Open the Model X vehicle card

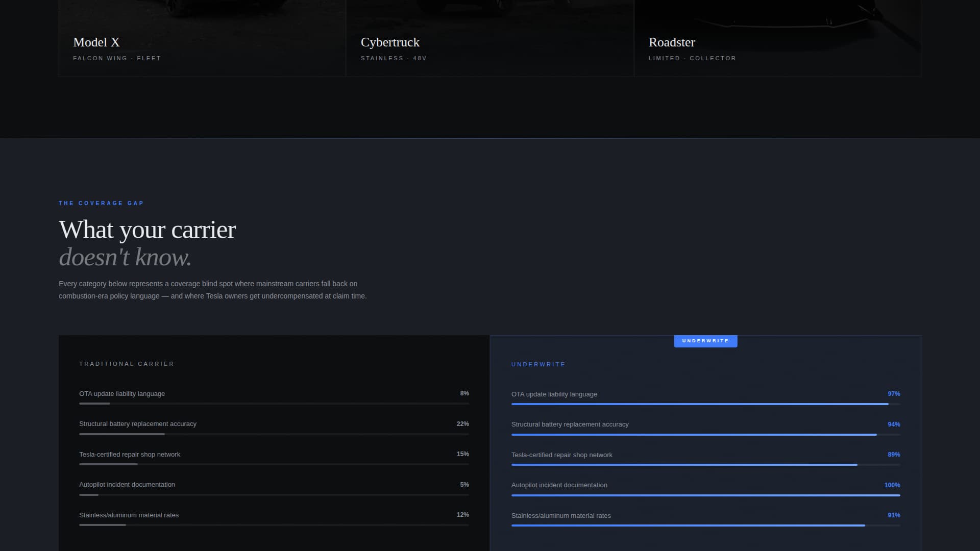point(202,38)
